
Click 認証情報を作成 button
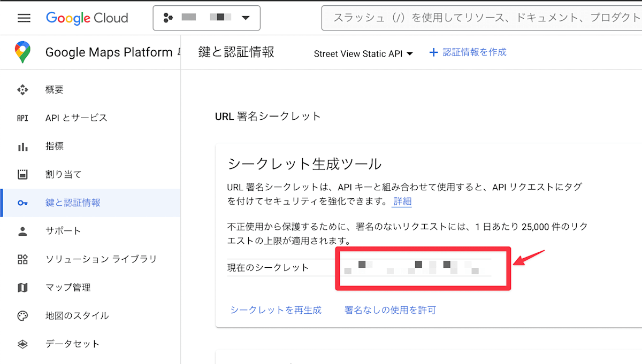pos(468,52)
